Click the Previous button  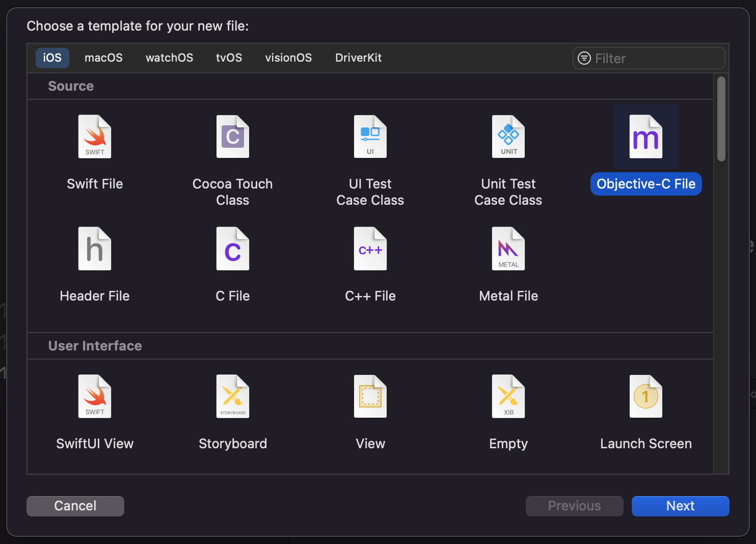(x=575, y=506)
